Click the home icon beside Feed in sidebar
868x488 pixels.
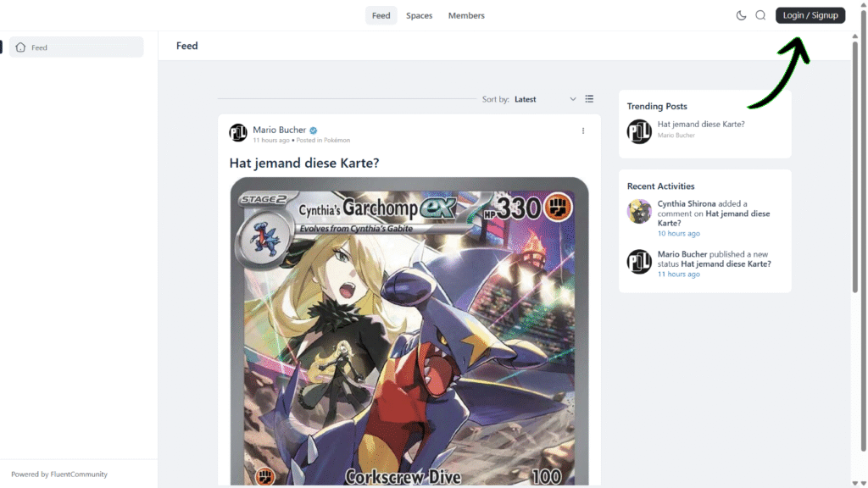coord(20,47)
